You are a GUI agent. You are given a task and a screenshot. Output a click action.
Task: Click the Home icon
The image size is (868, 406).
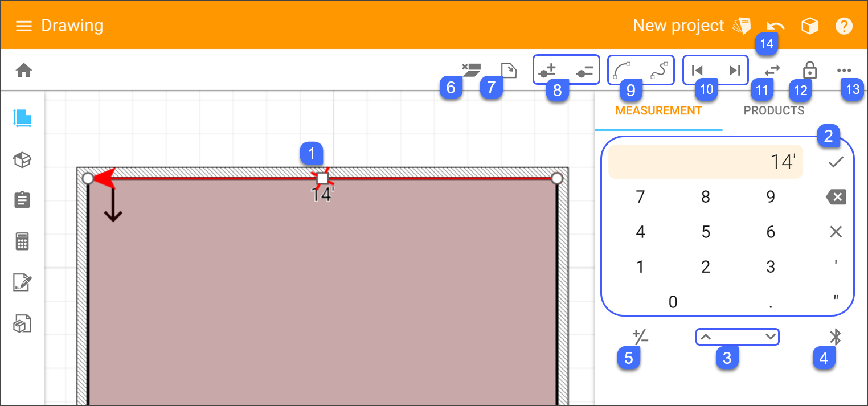[x=24, y=71]
